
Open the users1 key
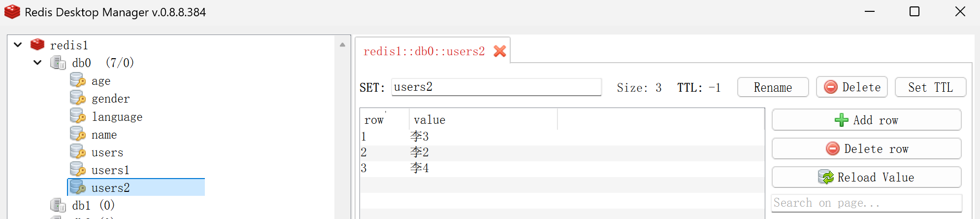(110, 170)
